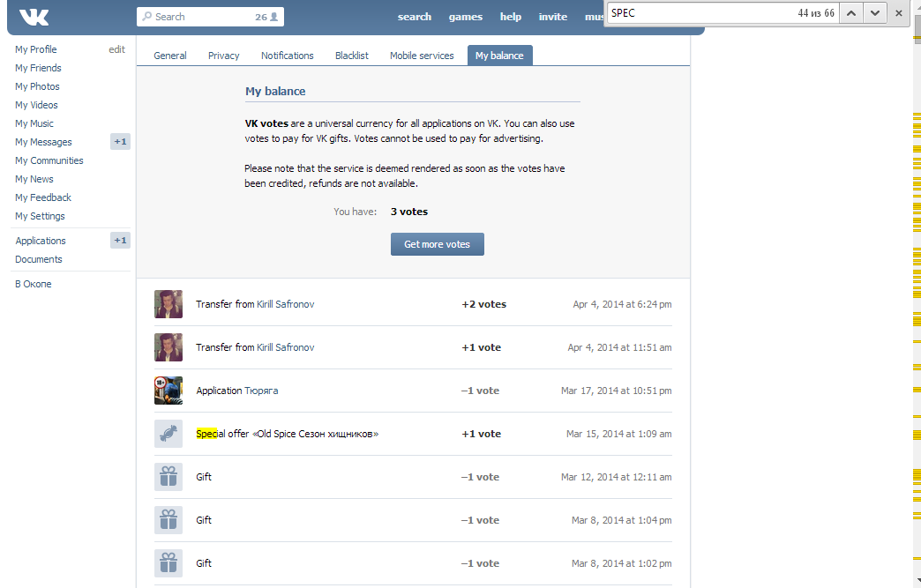Switch to the Privacy tab

(x=224, y=56)
